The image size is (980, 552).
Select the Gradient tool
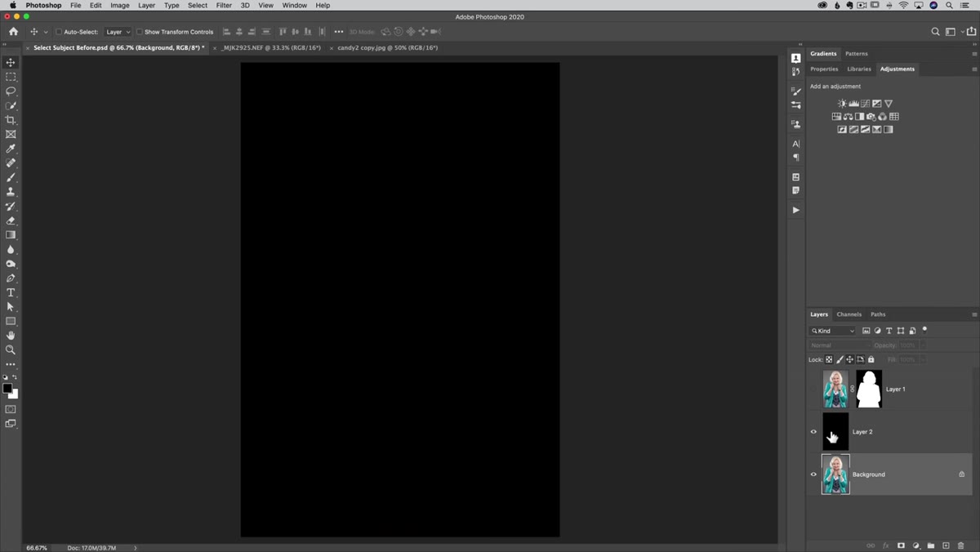[11, 235]
